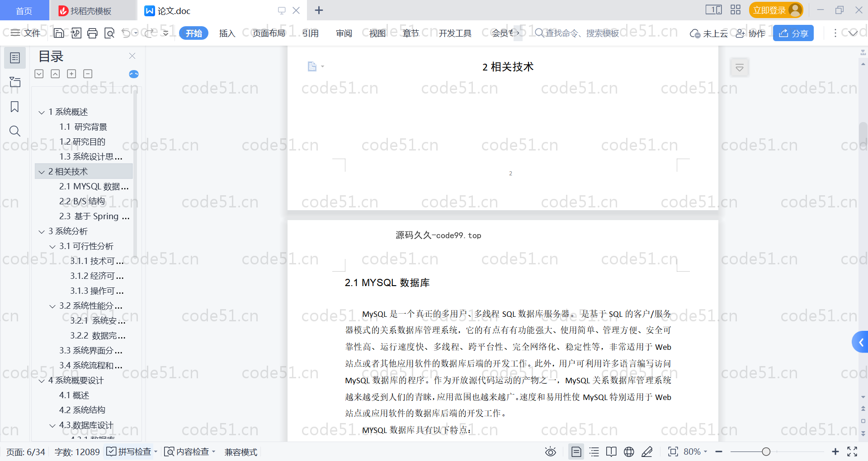Open quick access toolbar customize dropdown
Image resolution: width=868 pixels, height=461 pixels.
(166, 33)
